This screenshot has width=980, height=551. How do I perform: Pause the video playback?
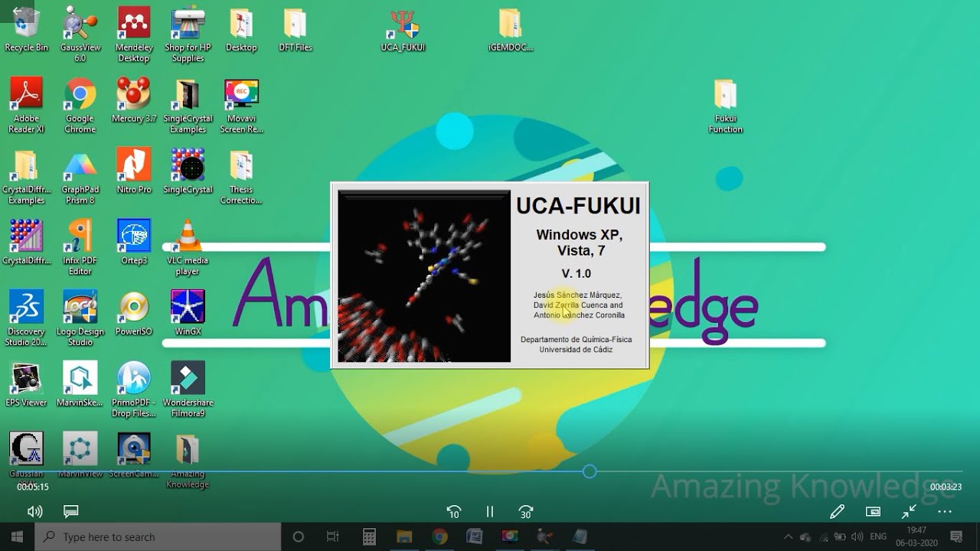click(x=490, y=512)
